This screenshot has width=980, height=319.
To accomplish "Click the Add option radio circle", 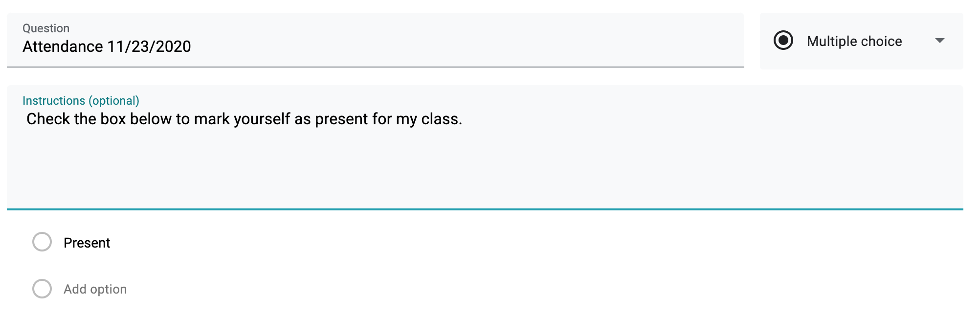I will click(43, 289).
